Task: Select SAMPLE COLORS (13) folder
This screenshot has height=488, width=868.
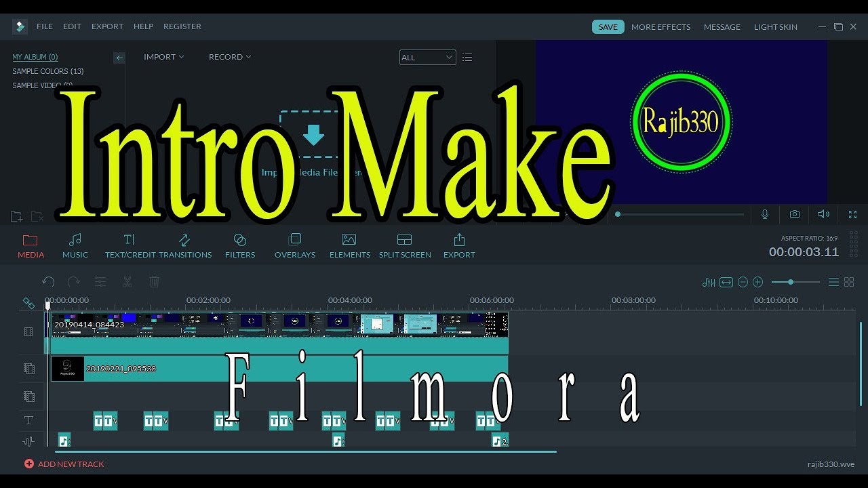Action: [48, 71]
